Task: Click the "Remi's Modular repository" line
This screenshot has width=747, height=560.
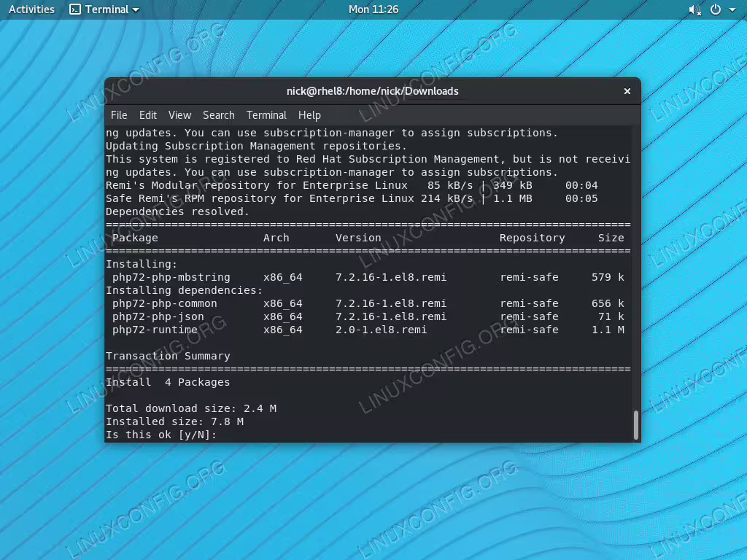Action: point(352,185)
